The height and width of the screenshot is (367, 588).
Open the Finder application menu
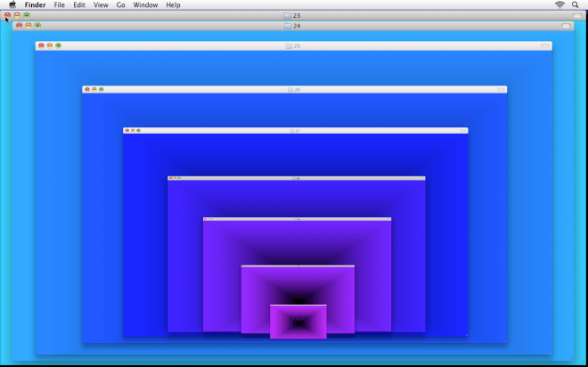coord(35,5)
